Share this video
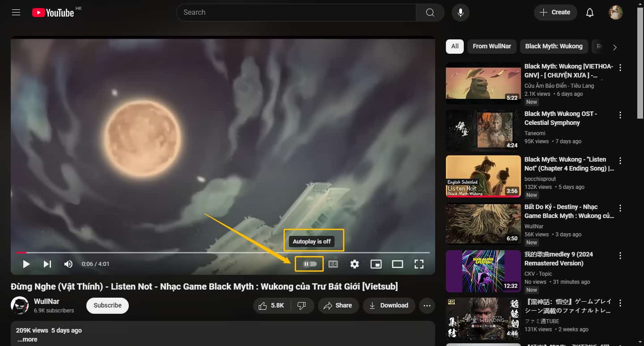The height and width of the screenshot is (346, 644). pos(338,306)
